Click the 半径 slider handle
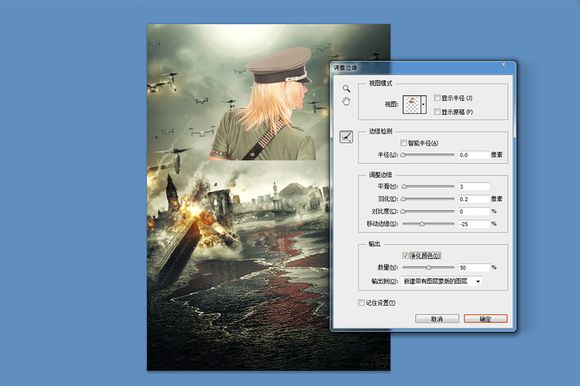 click(404, 155)
